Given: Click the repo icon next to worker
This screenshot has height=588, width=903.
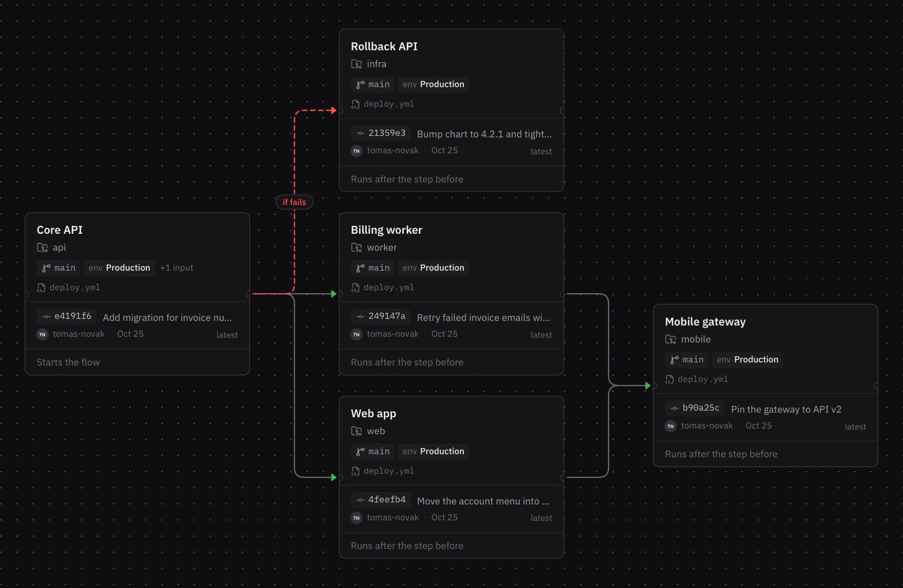Looking at the screenshot, I should click(x=356, y=248).
